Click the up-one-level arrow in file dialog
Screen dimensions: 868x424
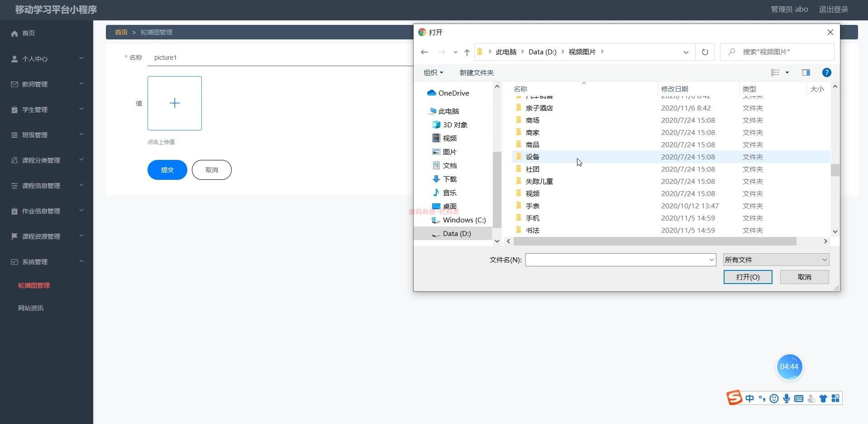click(467, 52)
